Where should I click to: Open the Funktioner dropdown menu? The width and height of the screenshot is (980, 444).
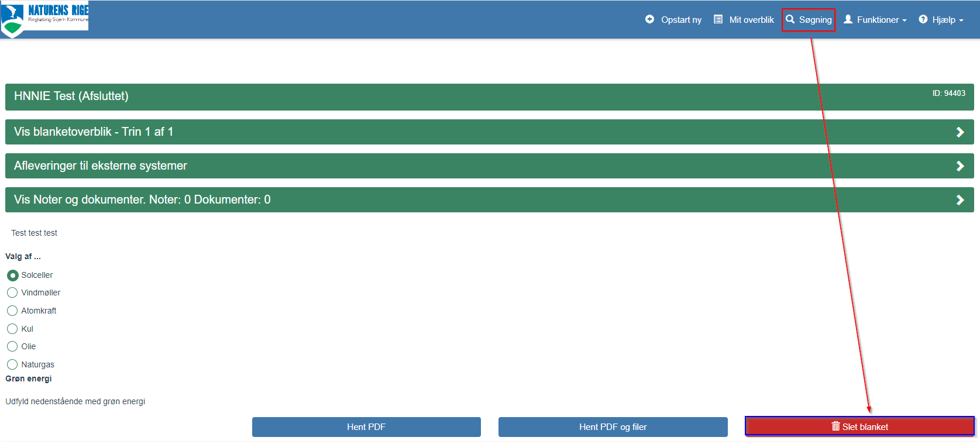[x=875, y=20]
